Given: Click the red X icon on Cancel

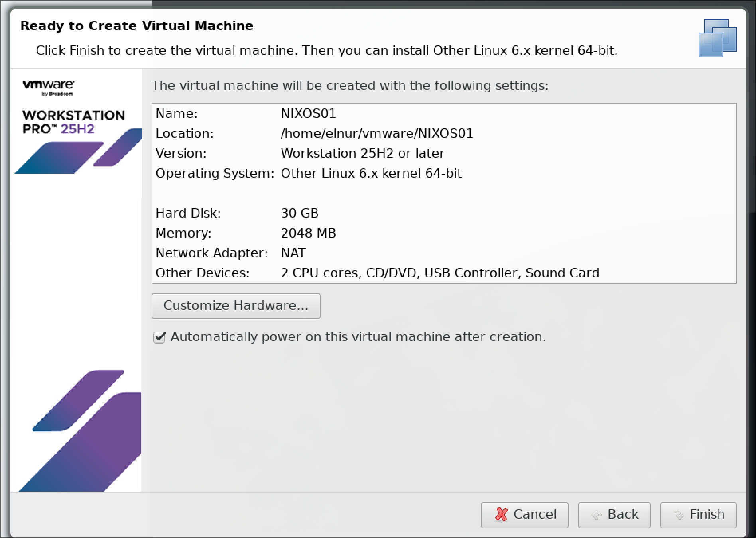Looking at the screenshot, I should pyautogui.click(x=501, y=514).
